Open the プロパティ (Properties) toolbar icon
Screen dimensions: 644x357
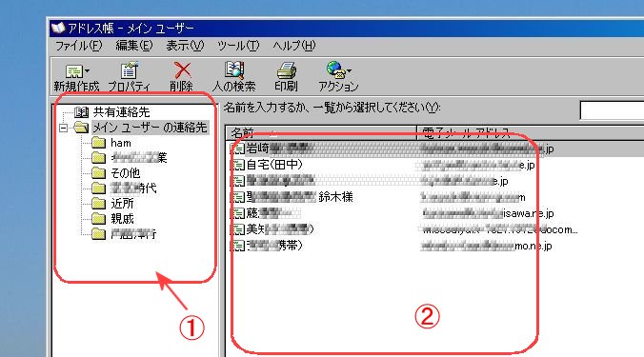point(129,70)
